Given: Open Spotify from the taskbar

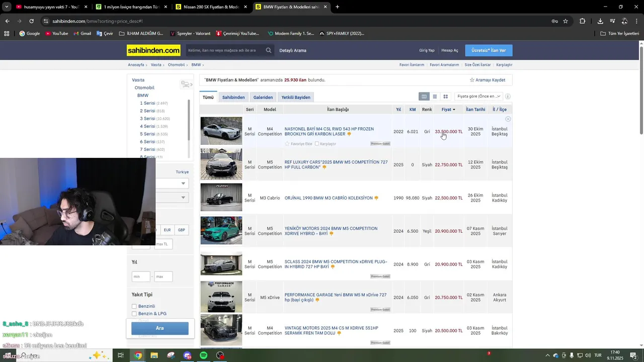Looking at the screenshot, I should click(203, 355).
